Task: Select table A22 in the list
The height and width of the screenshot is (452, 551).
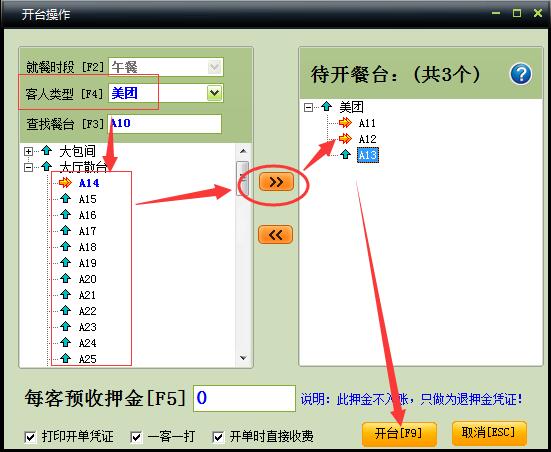Action: [x=87, y=311]
